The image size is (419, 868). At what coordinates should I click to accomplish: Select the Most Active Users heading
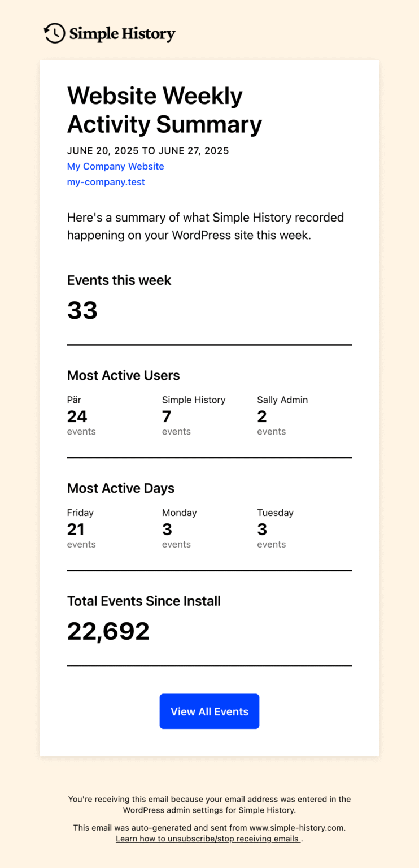tap(123, 375)
